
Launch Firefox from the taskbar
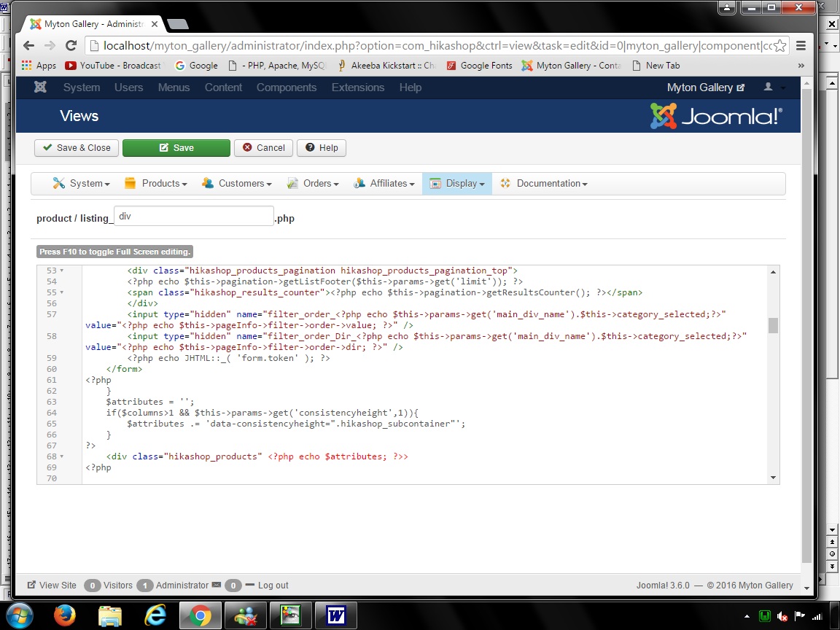[65, 615]
